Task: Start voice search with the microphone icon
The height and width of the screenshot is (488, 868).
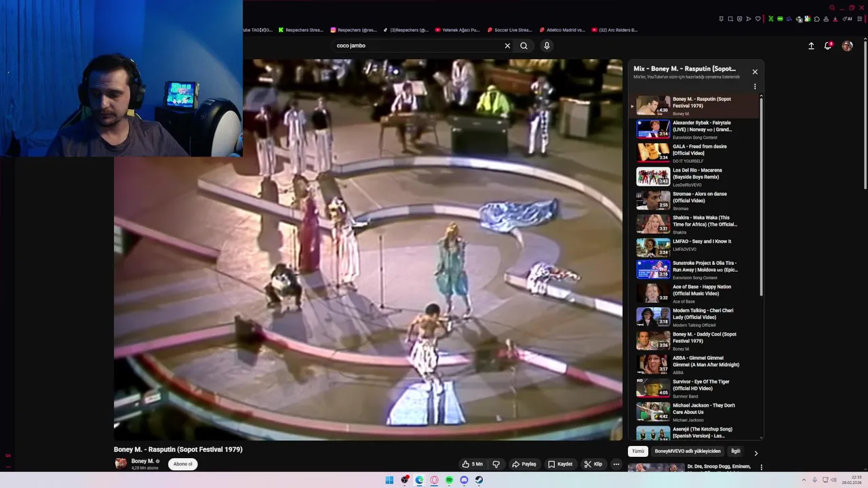Action: pos(547,45)
